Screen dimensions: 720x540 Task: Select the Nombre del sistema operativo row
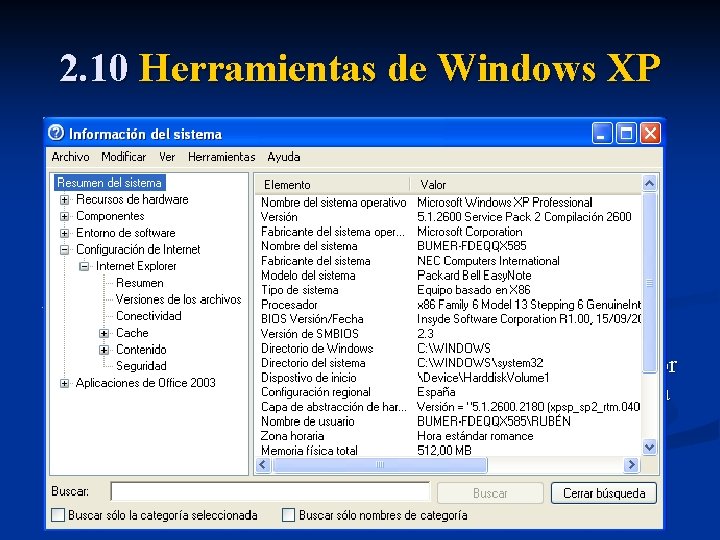pyautogui.click(x=448, y=202)
